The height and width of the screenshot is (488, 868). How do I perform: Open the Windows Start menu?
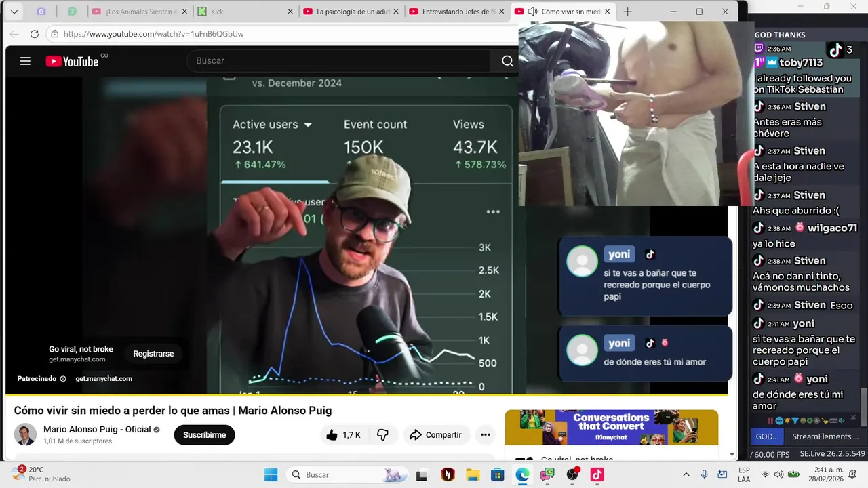[x=271, y=474]
